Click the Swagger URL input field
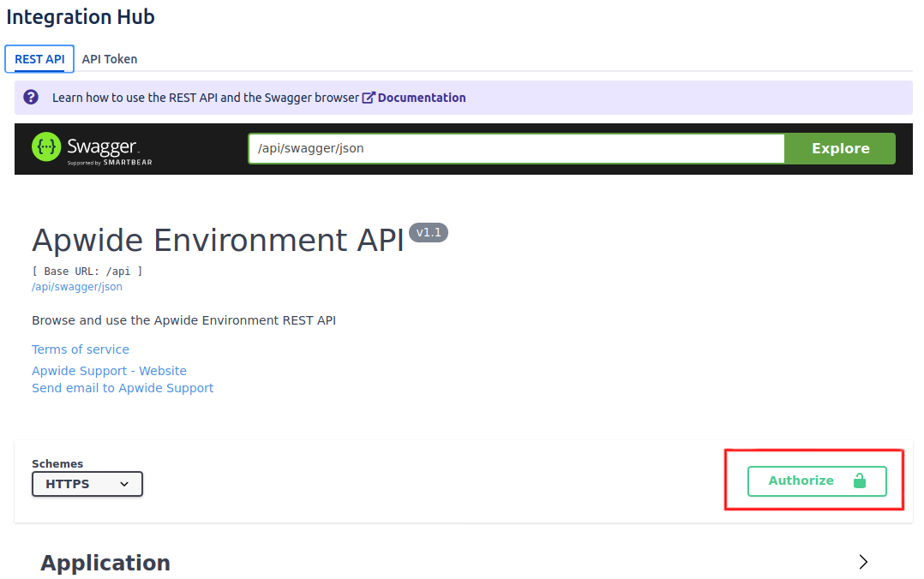This screenshot has height=579, width=924. click(x=516, y=148)
